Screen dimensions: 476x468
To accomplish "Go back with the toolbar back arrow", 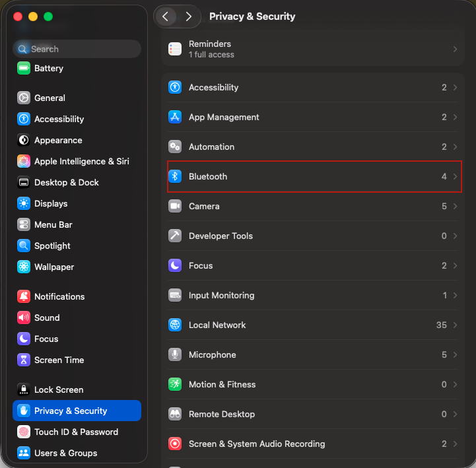I will pos(165,17).
